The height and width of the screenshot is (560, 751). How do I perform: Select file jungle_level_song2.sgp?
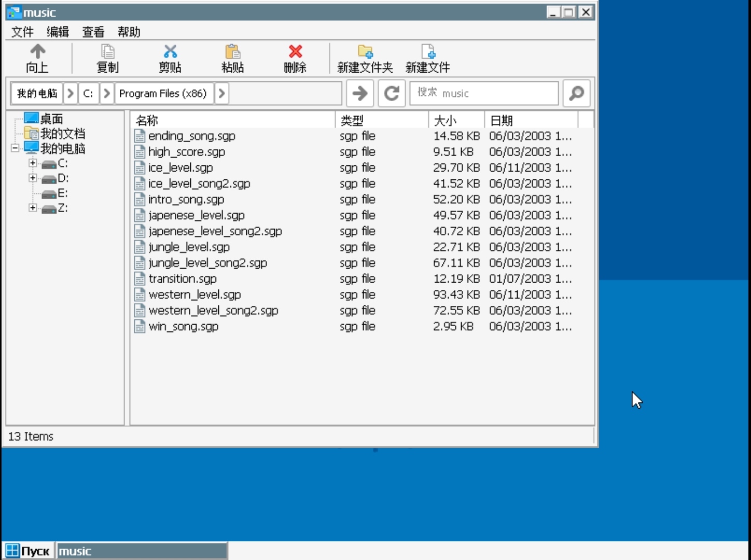tap(207, 263)
